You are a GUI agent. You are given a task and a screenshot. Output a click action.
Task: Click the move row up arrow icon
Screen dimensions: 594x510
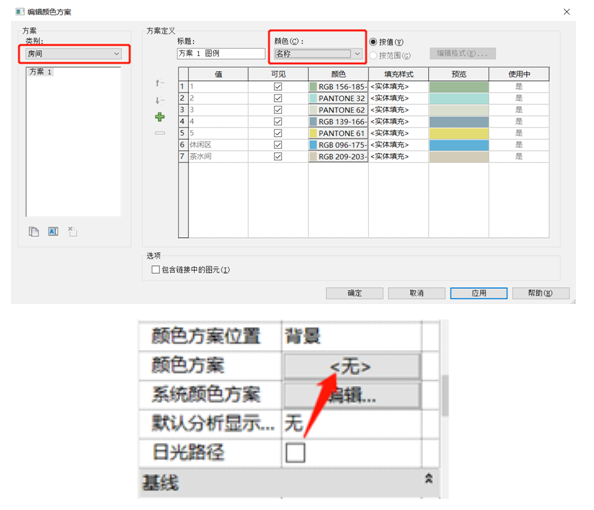pos(159,83)
